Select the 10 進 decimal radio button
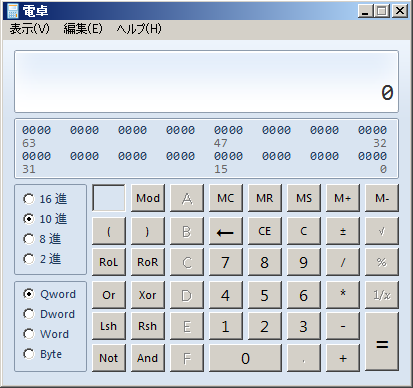The image size is (413, 388). 45,219
